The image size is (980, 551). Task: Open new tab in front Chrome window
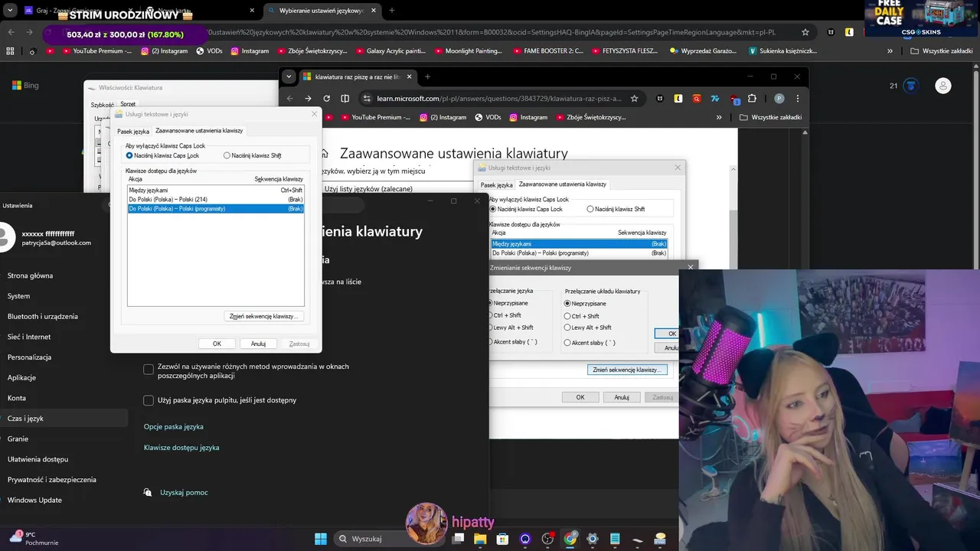point(427,77)
